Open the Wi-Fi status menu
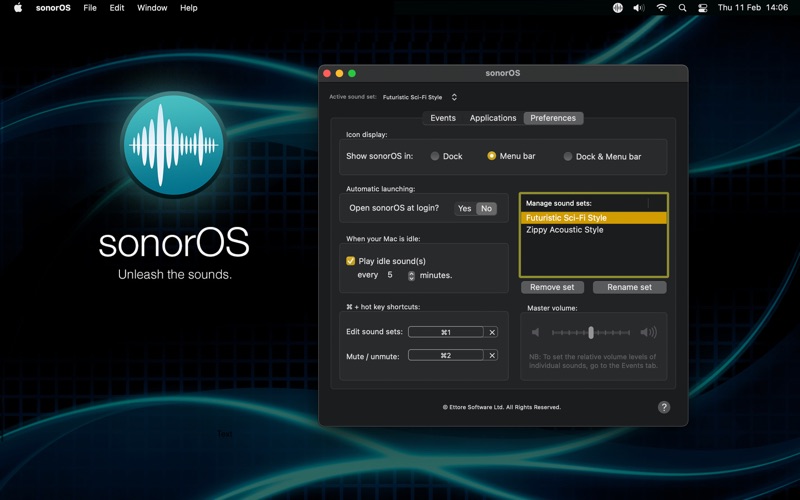The height and width of the screenshot is (500, 800). coord(661,8)
